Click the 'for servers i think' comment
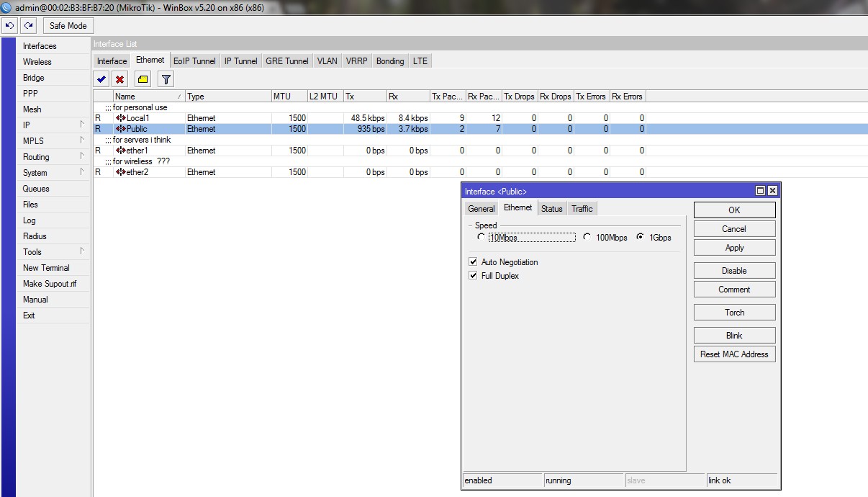This screenshot has height=497, width=868. [138, 140]
